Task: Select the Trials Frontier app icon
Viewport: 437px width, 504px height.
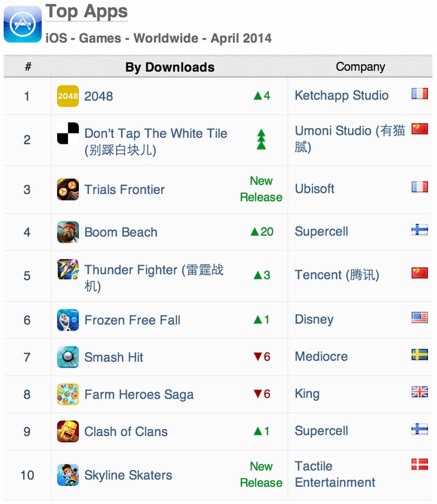Action: click(68, 189)
